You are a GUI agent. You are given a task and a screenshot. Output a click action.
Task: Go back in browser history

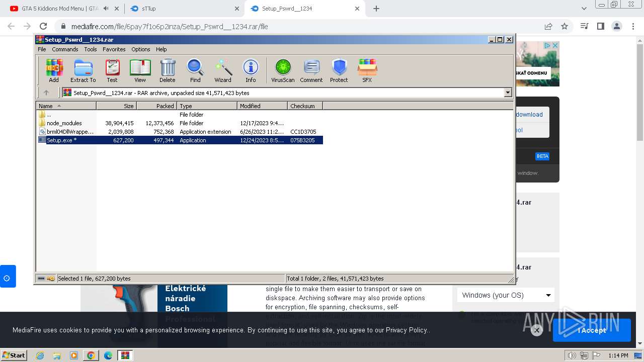click(x=11, y=26)
